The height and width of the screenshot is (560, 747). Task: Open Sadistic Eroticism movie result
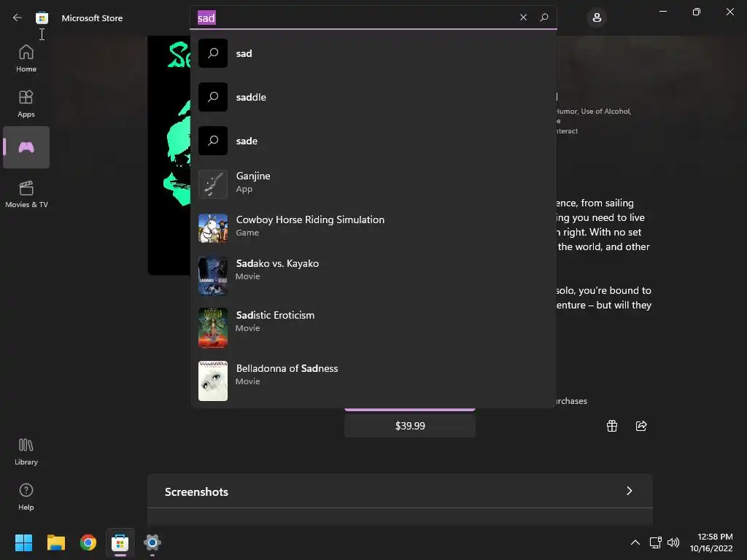[x=373, y=327]
